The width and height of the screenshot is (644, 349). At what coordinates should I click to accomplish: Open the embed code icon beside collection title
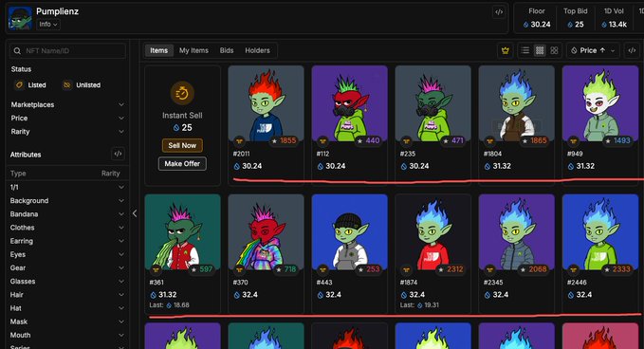point(499,12)
